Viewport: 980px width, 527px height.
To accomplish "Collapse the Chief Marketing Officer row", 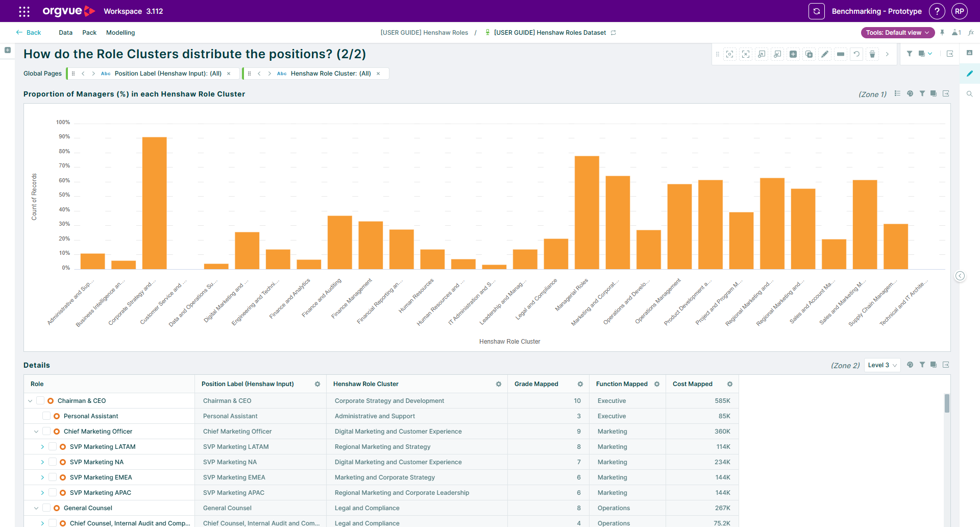I will point(36,432).
